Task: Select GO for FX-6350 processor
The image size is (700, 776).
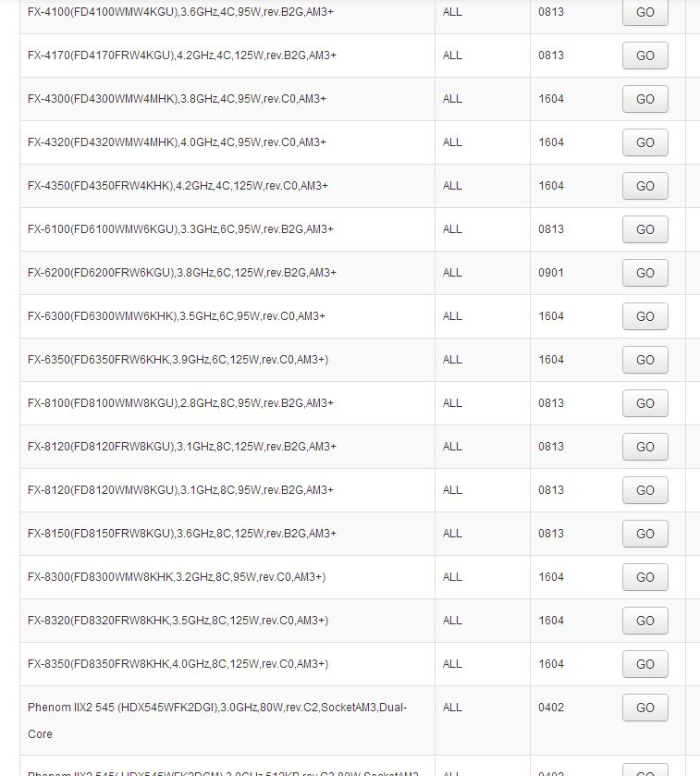Action: tap(645, 360)
